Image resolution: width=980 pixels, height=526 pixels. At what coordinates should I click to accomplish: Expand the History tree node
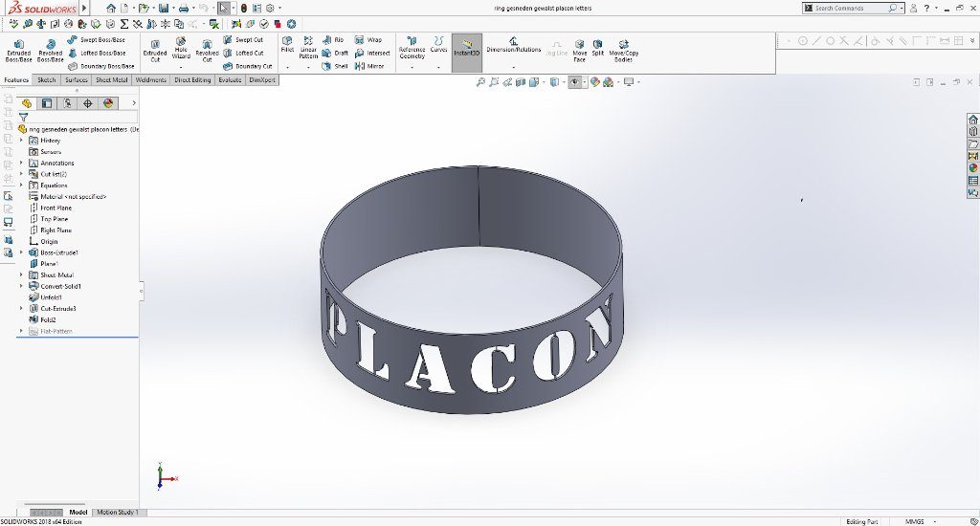click(x=22, y=141)
